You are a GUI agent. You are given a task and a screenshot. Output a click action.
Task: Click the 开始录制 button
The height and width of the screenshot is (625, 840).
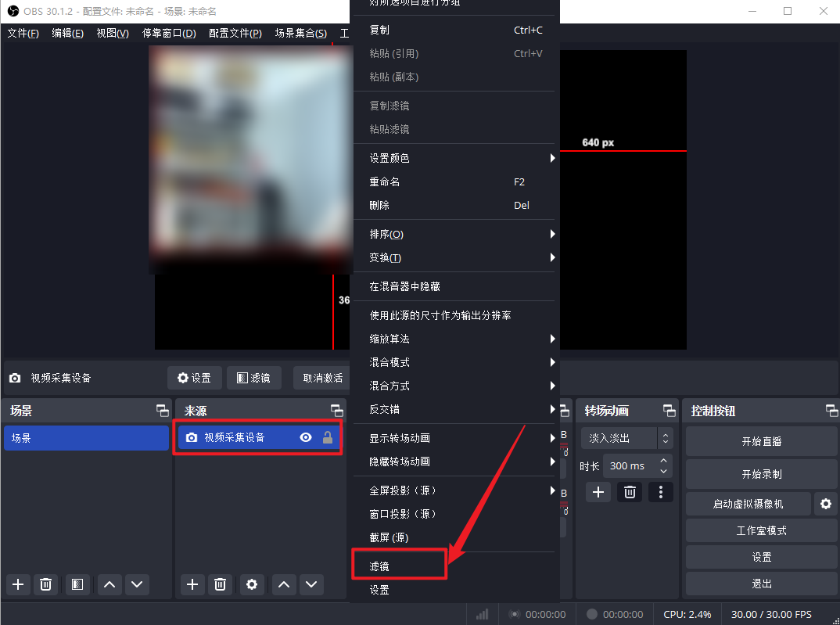click(761, 474)
